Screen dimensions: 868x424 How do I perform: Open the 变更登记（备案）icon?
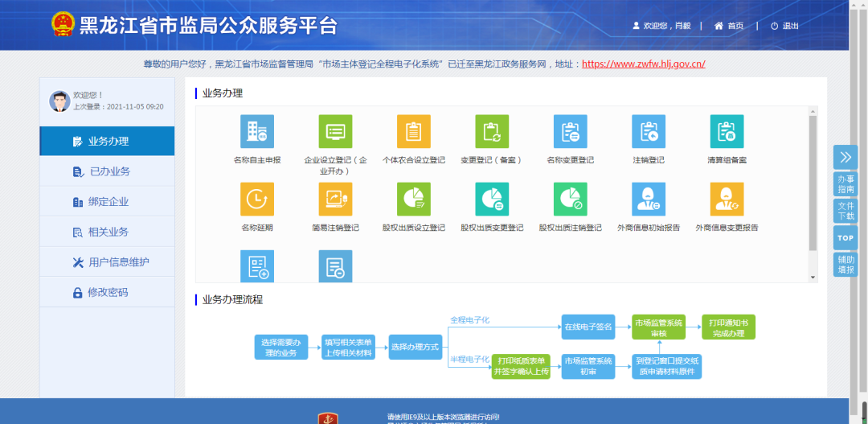(492, 131)
